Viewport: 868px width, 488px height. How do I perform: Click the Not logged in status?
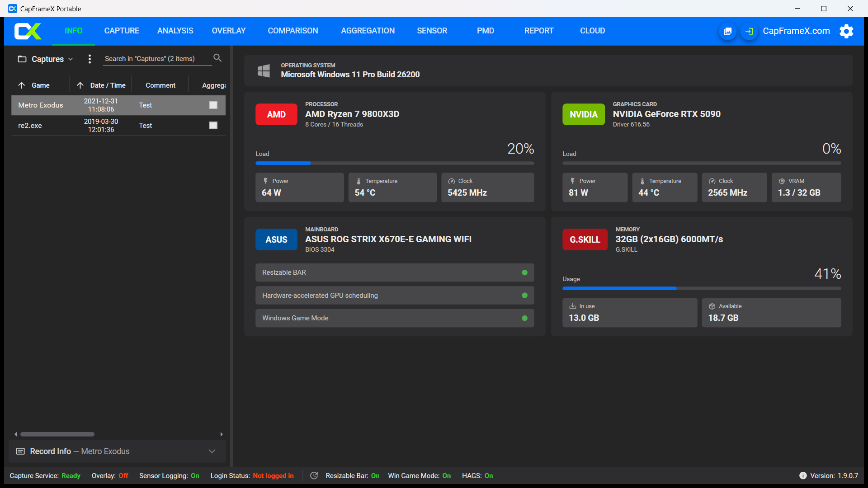click(x=273, y=475)
